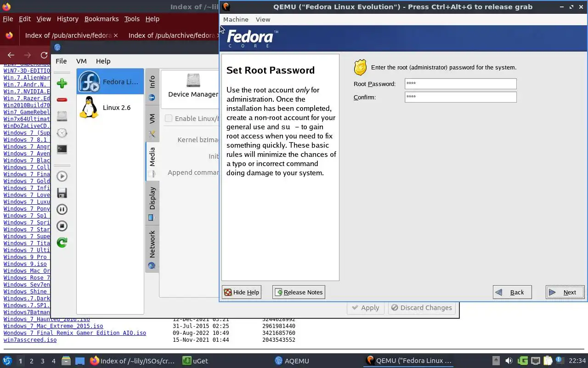The image size is (588, 368).
Task: Click the Discard Changes button in AQEMU
Action: 422,308
